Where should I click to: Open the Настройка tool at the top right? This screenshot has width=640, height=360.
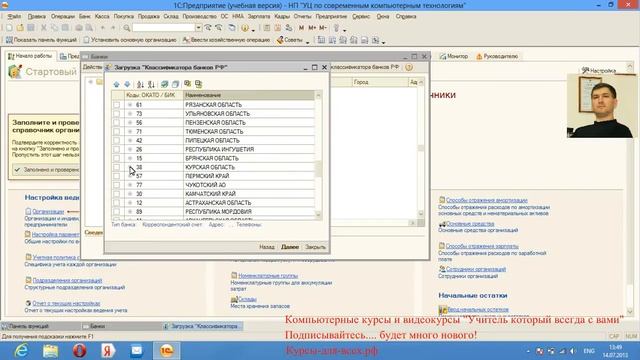pos(599,71)
